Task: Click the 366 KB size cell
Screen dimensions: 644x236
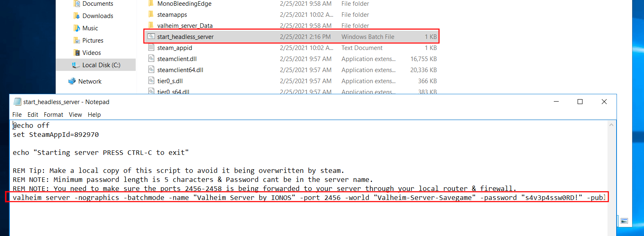Action: [428, 81]
